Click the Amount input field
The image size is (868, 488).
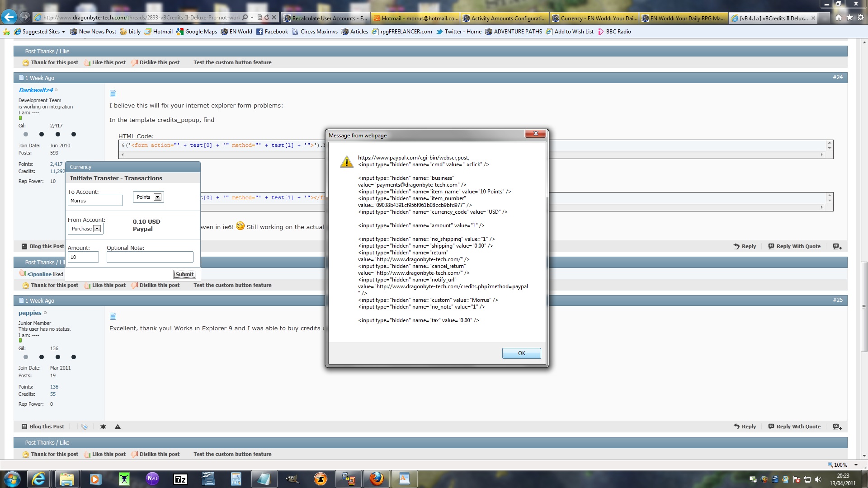(x=83, y=257)
